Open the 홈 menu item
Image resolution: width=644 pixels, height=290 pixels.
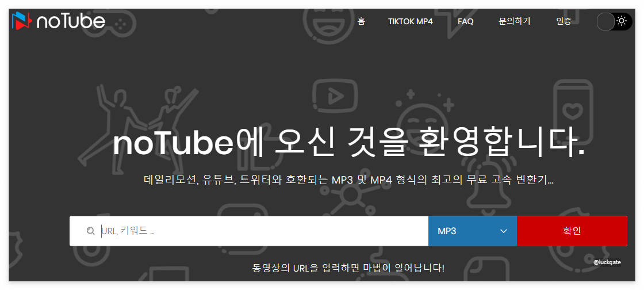coord(361,21)
